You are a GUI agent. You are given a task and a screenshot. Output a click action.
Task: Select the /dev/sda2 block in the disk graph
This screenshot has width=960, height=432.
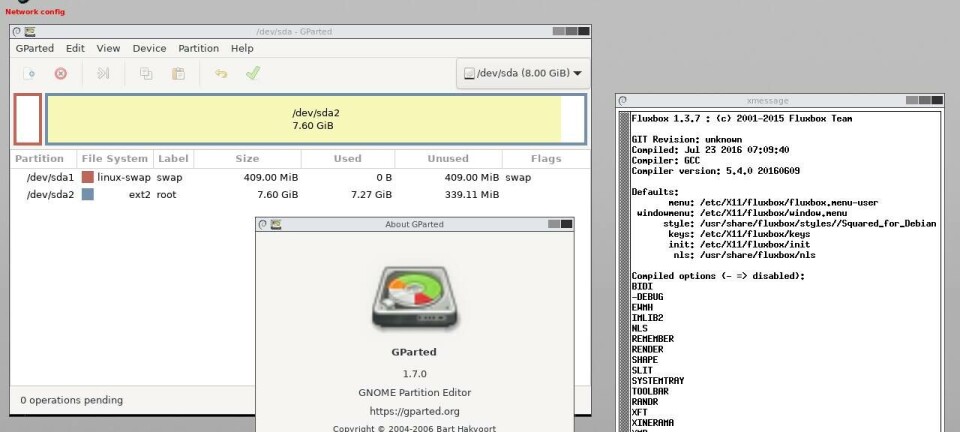(x=316, y=119)
